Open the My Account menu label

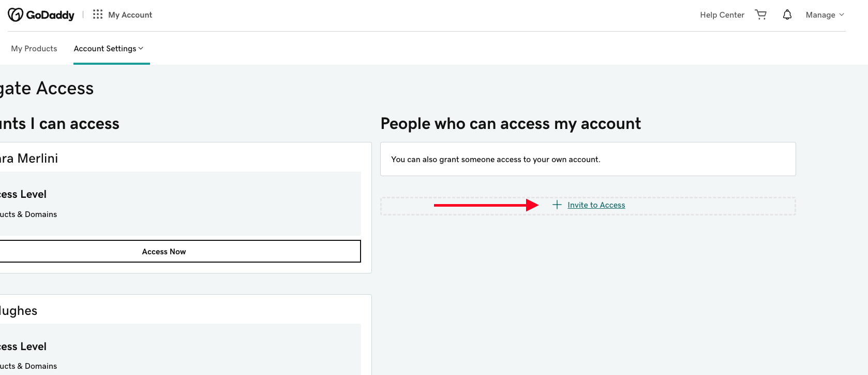(x=130, y=15)
